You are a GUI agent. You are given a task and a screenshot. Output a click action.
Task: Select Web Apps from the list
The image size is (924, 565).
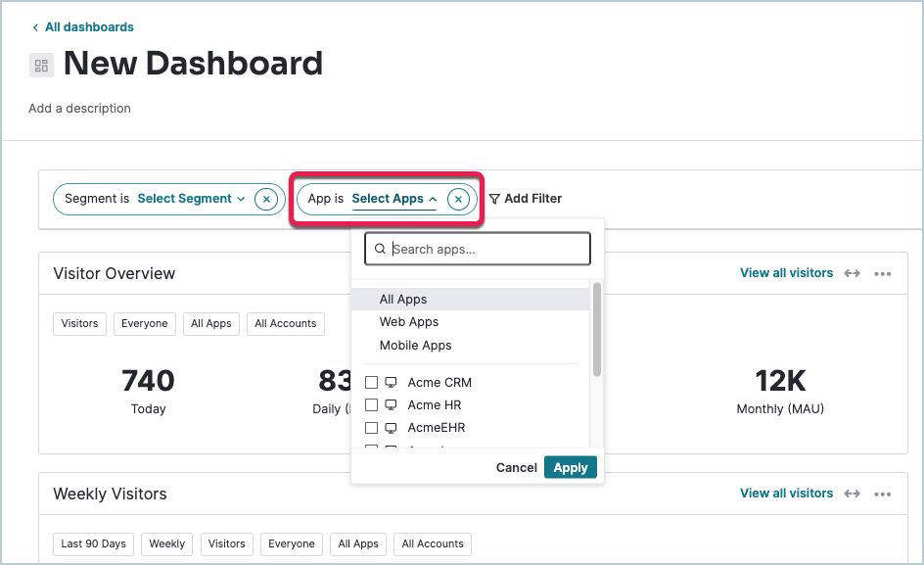click(x=409, y=322)
